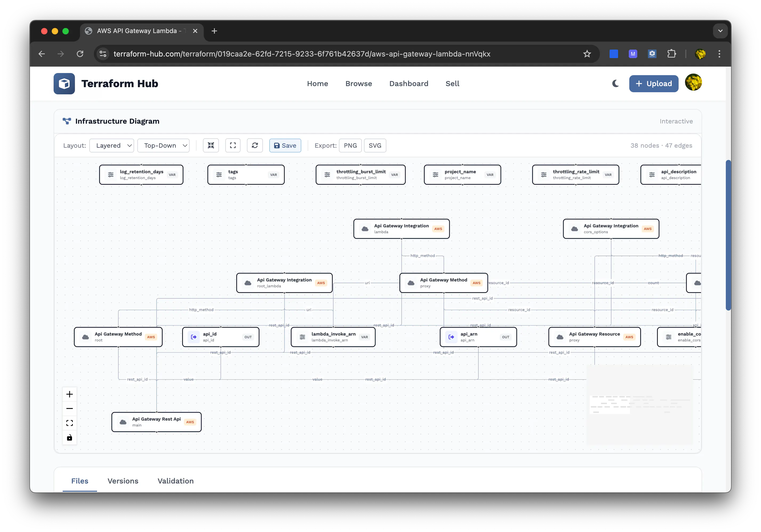Screen dimensions: 761x532
Task: Click the Upload button
Action: (654, 83)
